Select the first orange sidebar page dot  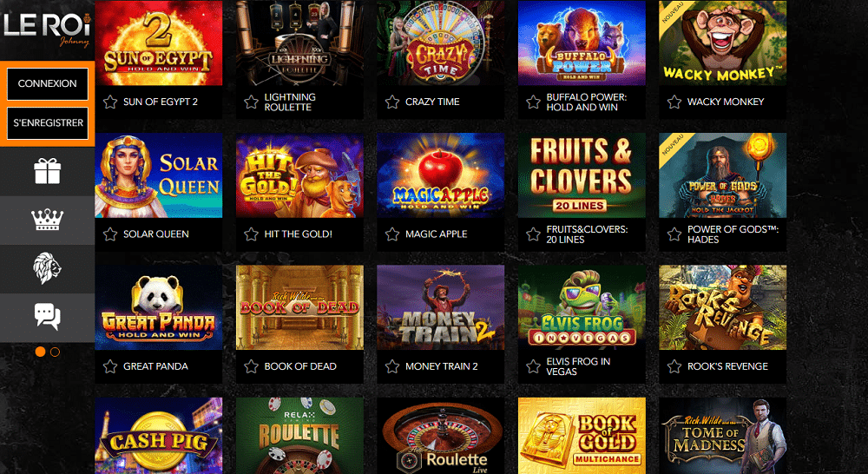click(40, 352)
